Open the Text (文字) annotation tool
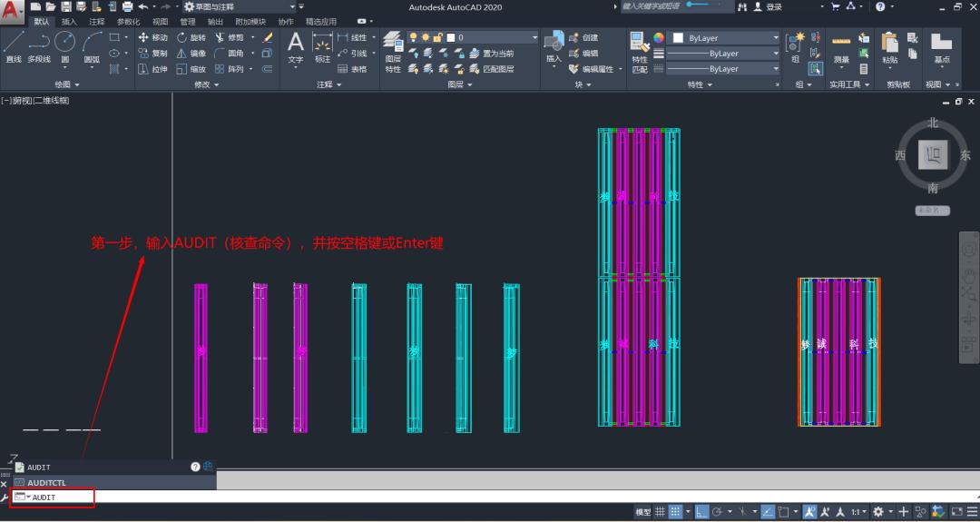 click(x=296, y=47)
